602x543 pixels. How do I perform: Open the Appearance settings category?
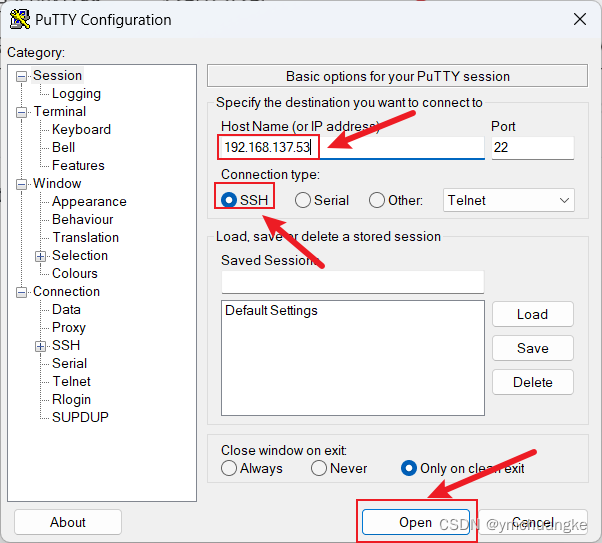coord(89,202)
